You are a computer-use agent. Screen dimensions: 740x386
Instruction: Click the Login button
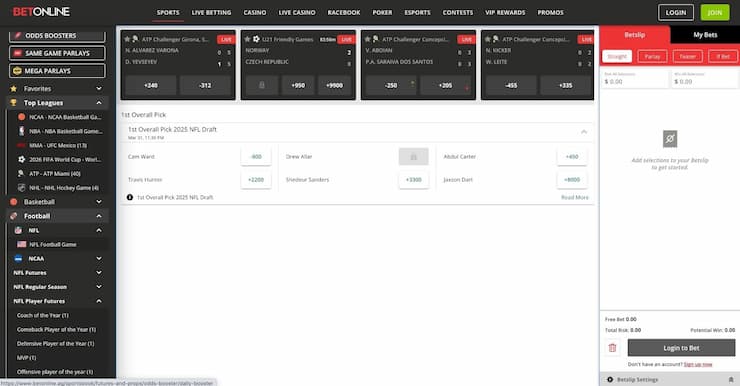point(676,13)
